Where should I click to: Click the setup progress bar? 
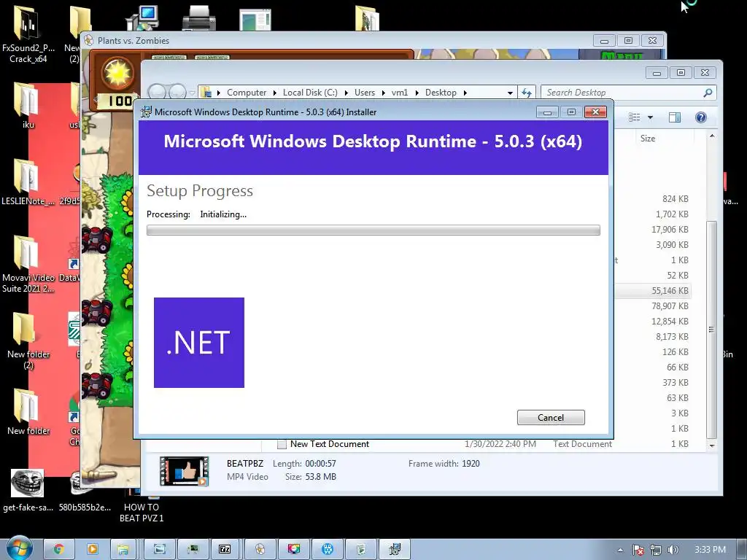click(x=373, y=230)
